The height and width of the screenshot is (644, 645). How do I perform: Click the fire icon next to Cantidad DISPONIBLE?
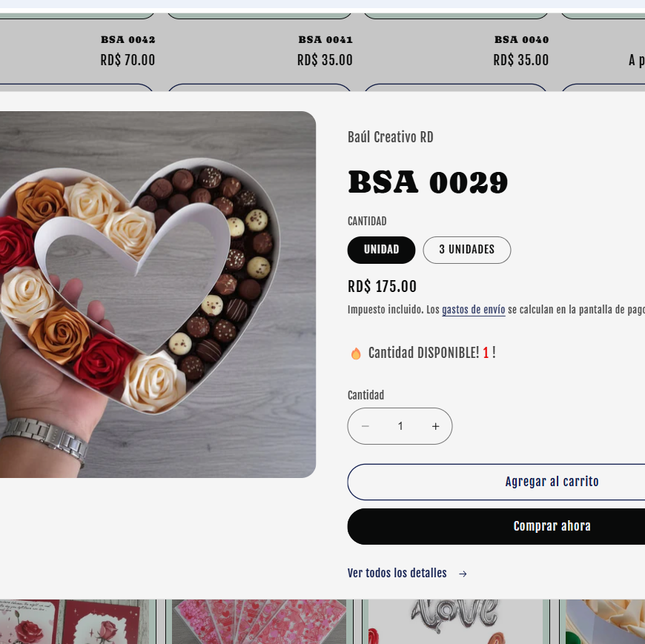(356, 353)
